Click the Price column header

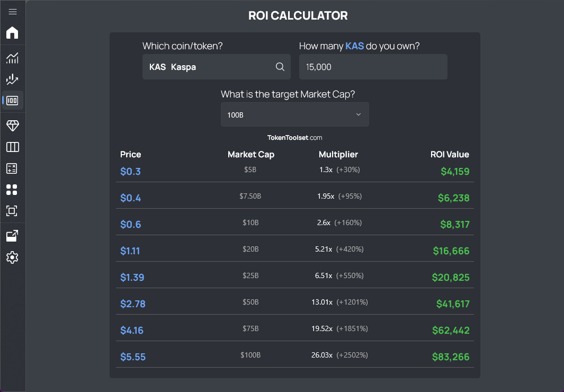[x=131, y=154]
